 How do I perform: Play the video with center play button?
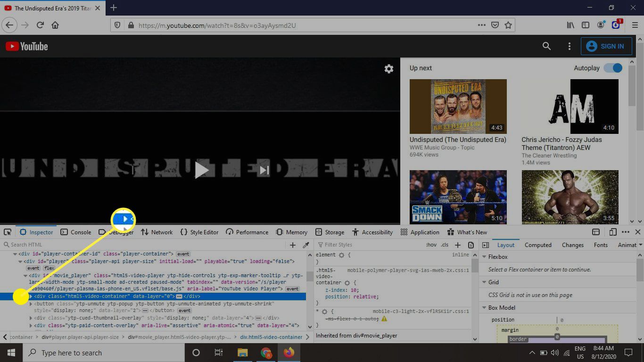tap(201, 170)
